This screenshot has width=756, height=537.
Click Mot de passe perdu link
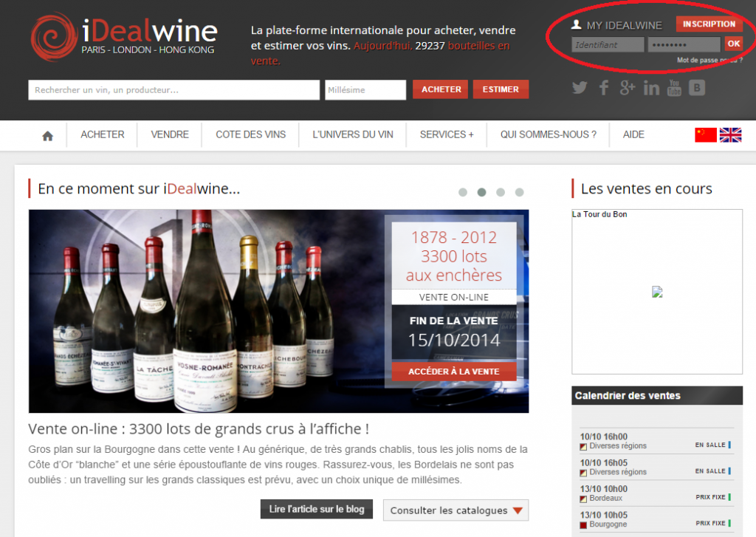point(709,61)
